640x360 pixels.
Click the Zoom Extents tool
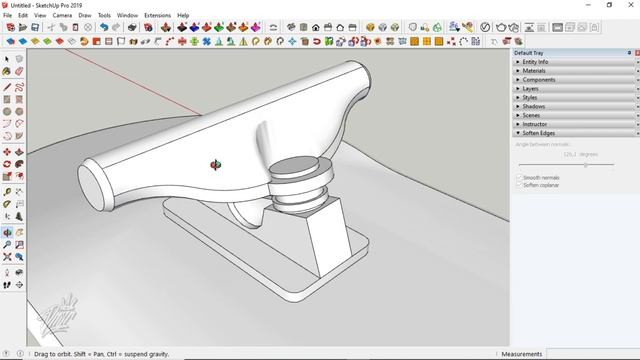(7, 257)
